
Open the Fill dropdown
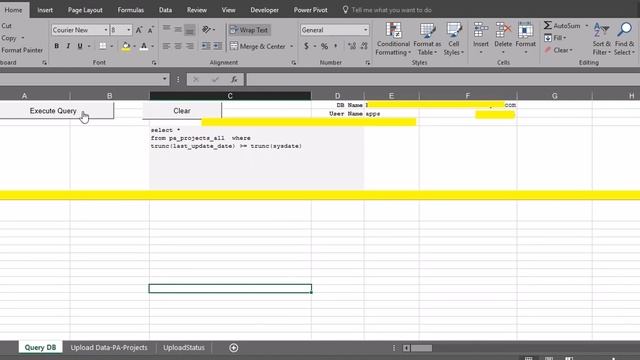(556, 38)
